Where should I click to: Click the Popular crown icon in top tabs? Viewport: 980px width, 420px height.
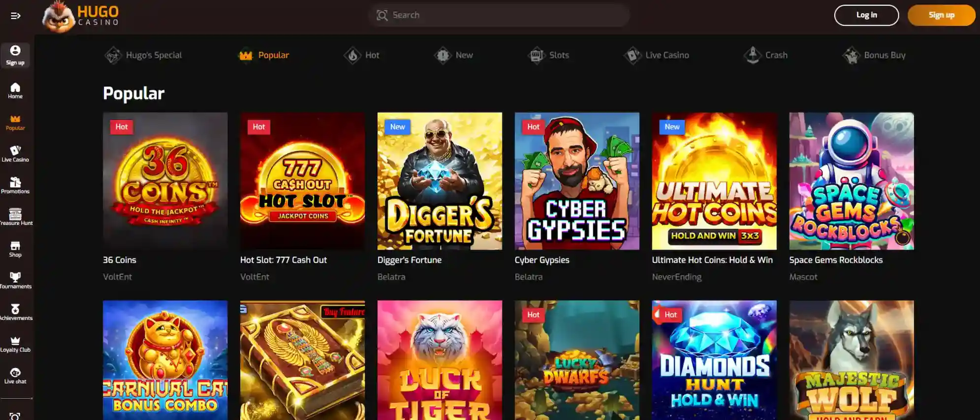(x=246, y=56)
